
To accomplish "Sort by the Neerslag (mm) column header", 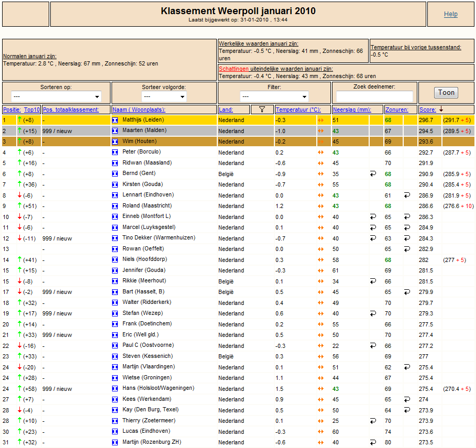I will (352, 110).
